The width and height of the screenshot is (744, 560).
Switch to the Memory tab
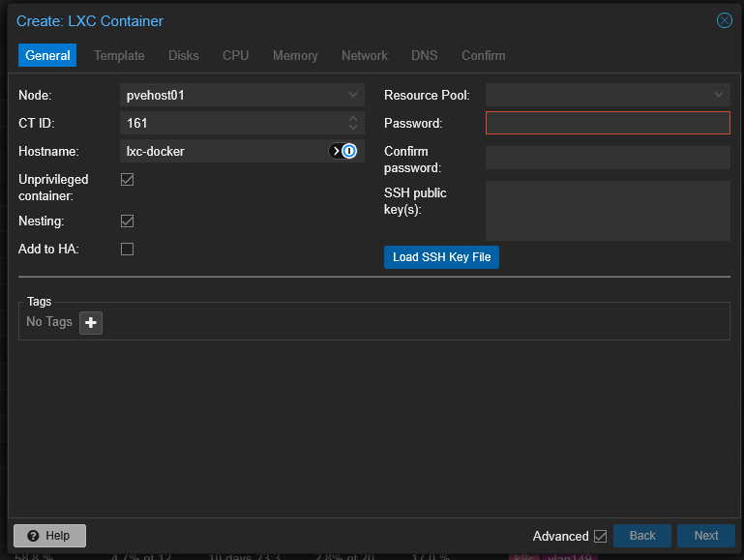pos(295,55)
